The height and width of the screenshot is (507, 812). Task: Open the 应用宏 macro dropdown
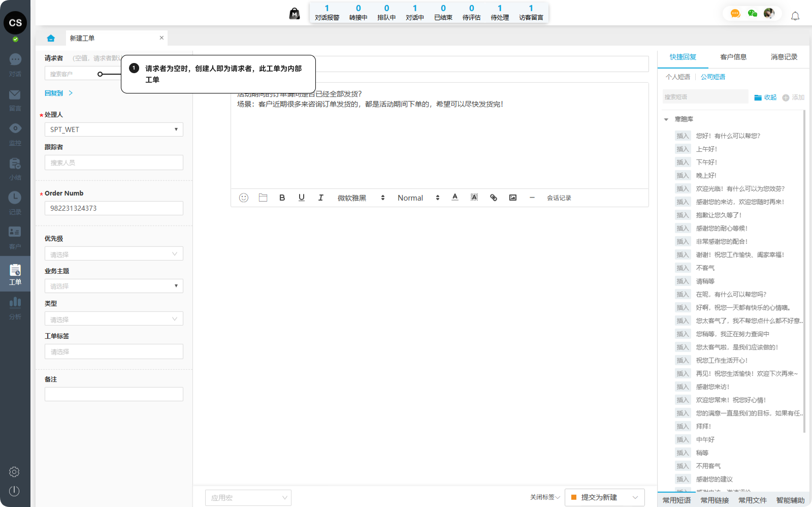248,498
